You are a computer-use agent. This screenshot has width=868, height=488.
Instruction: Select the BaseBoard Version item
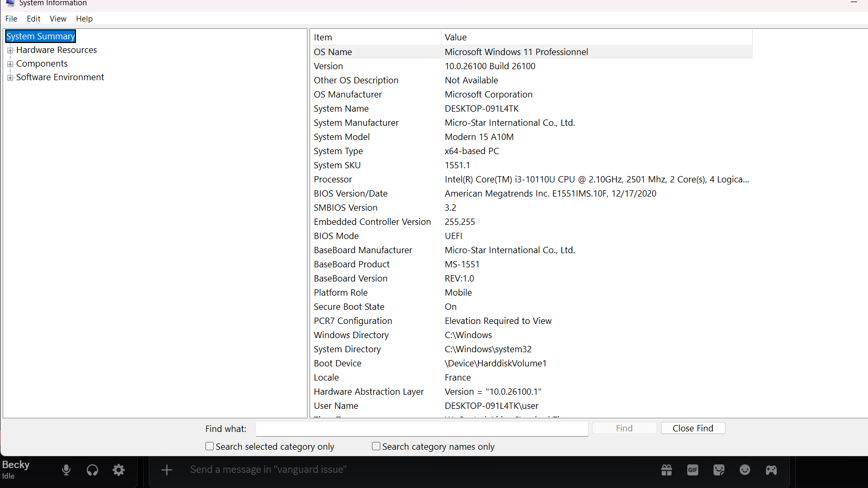click(x=351, y=278)
